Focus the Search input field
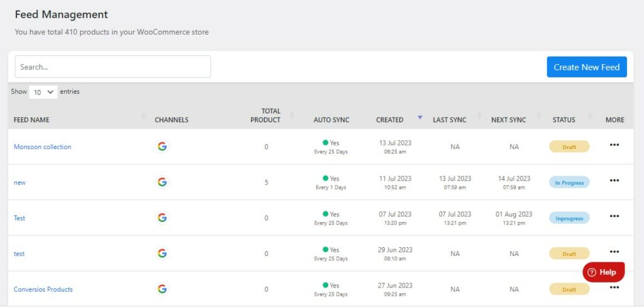Image resolution: width=644 pixels, height=307 pixels. 113,67
